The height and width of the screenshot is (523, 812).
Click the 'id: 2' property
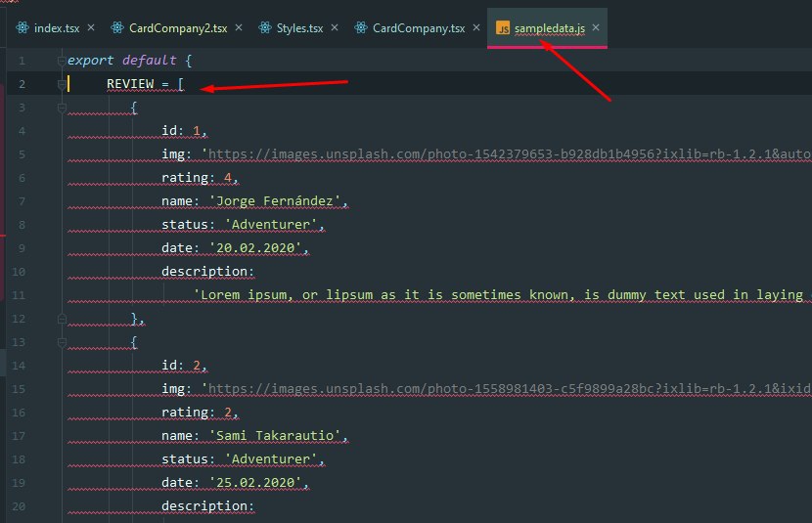click(184, 366)
